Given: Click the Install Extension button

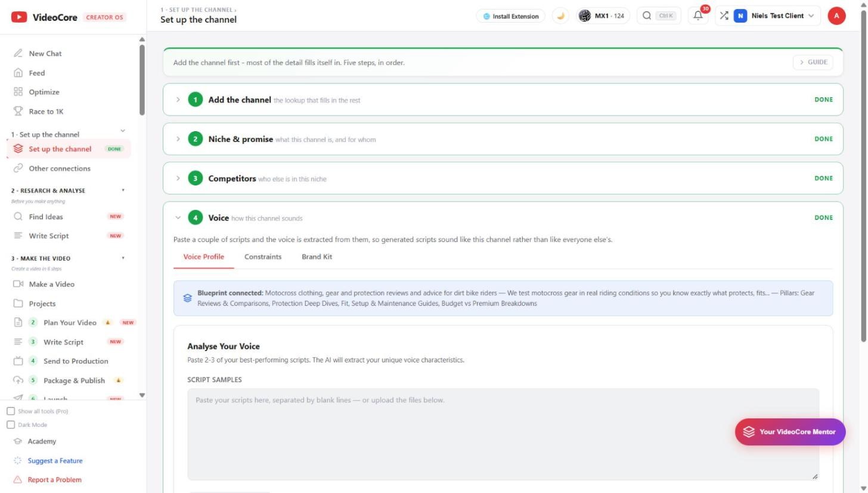Looking at the screenshot, I should [511, 16].
